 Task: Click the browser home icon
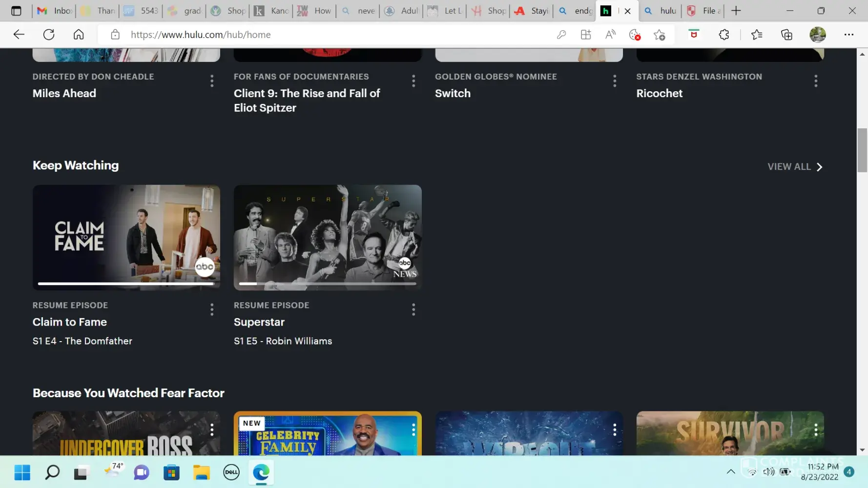79,35
